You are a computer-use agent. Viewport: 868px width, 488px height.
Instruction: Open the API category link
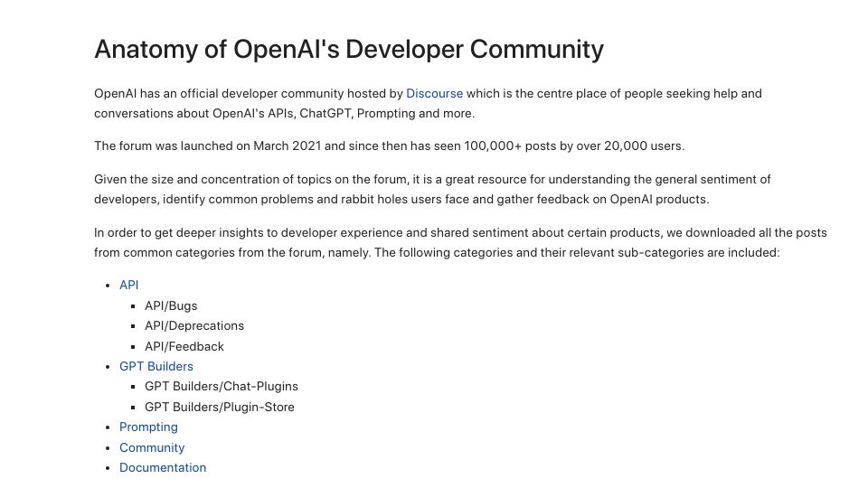point(129,285)
